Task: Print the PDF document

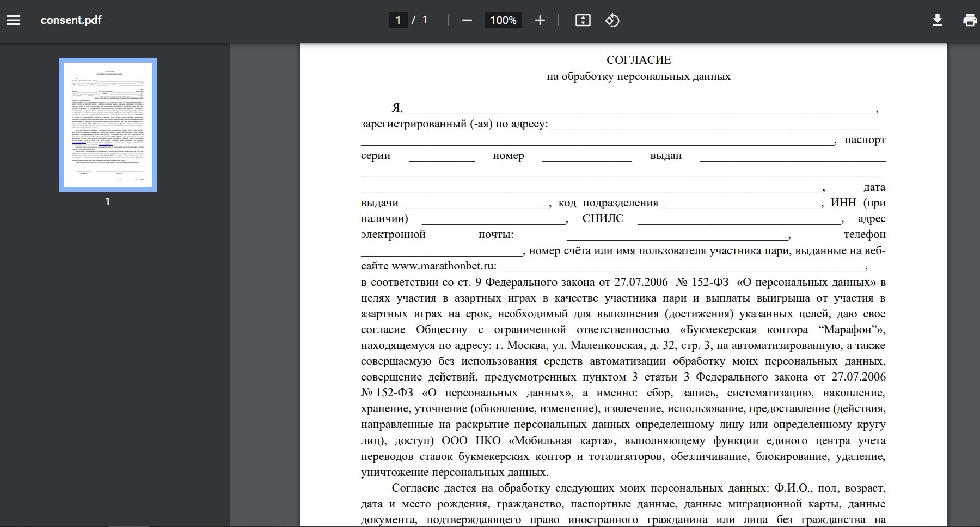Action: pyautogui.click(x=970, y=20)
